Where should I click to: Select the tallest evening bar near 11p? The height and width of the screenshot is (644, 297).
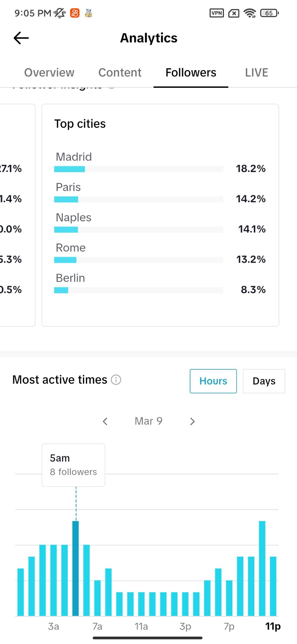point(262,569)
